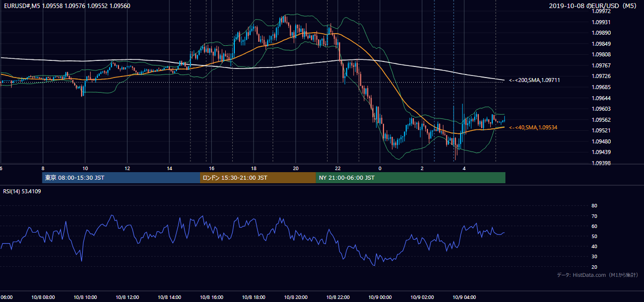Click RSI level 70 on the scale
The width and height of the screenshot is (644, 302).
594,216
